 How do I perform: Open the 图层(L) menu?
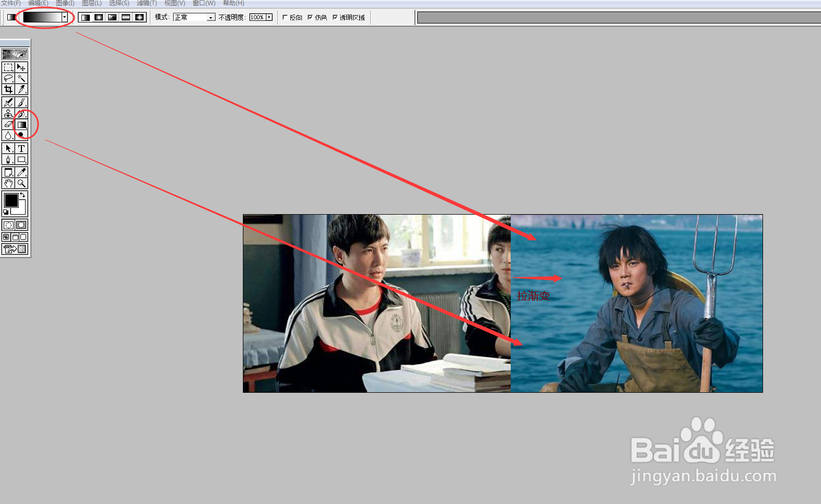(x=92, y=3)
